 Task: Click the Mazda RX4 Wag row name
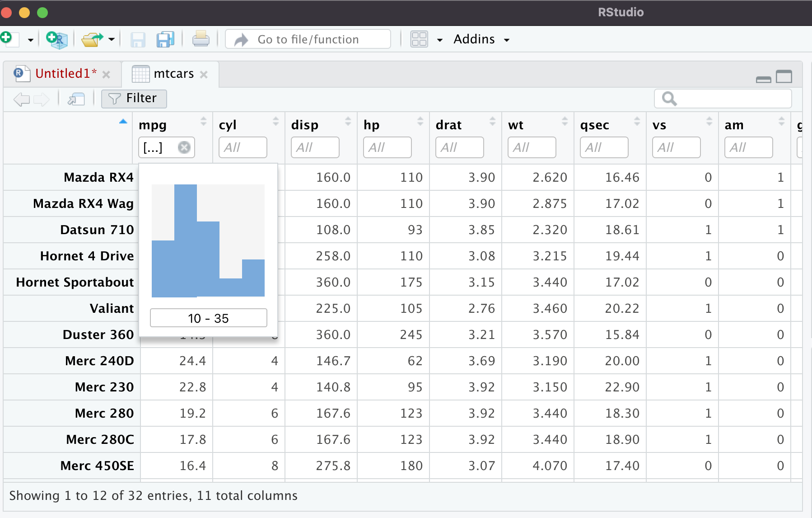click(x=84, y=203)
